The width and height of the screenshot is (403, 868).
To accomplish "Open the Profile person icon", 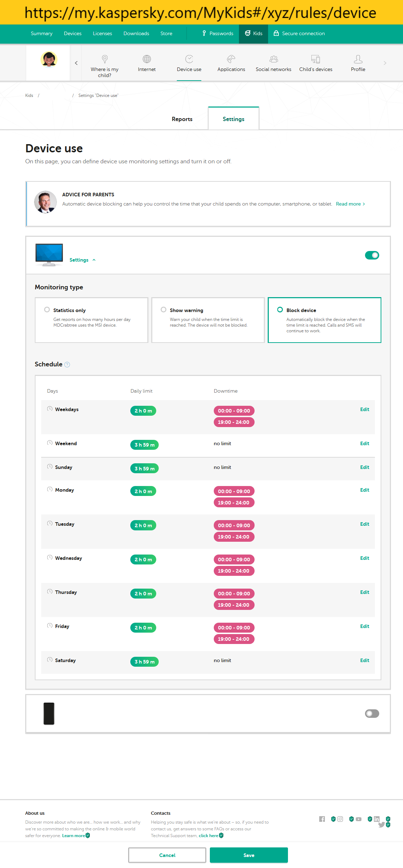I will 358,59.
